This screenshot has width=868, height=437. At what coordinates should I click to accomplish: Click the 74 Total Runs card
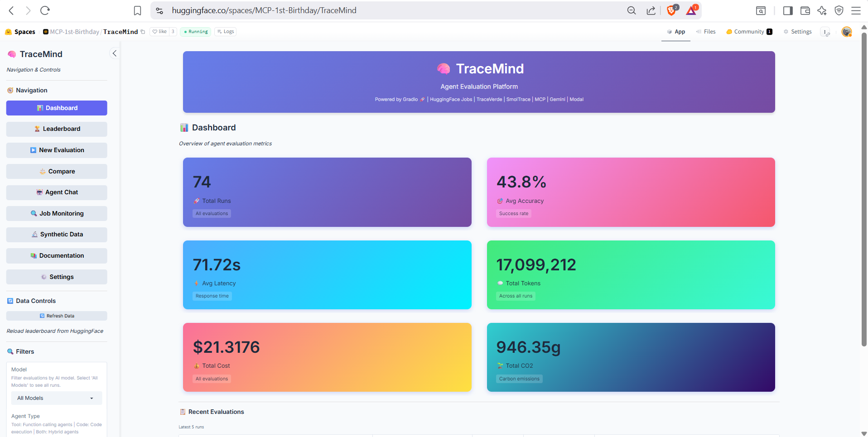(327, 192)
